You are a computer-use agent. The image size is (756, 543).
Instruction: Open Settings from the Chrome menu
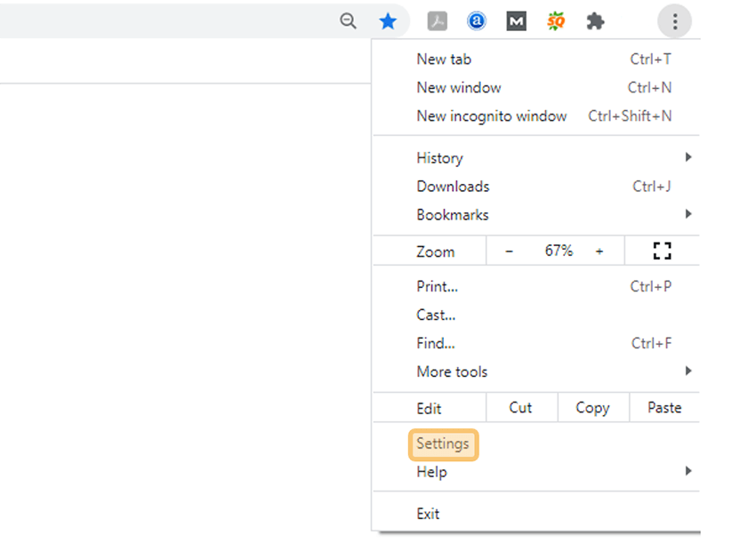tap(536, 443)
